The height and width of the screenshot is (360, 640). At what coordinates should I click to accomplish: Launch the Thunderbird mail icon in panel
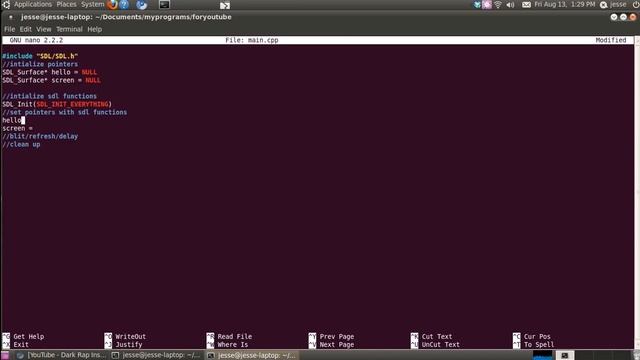141,5
